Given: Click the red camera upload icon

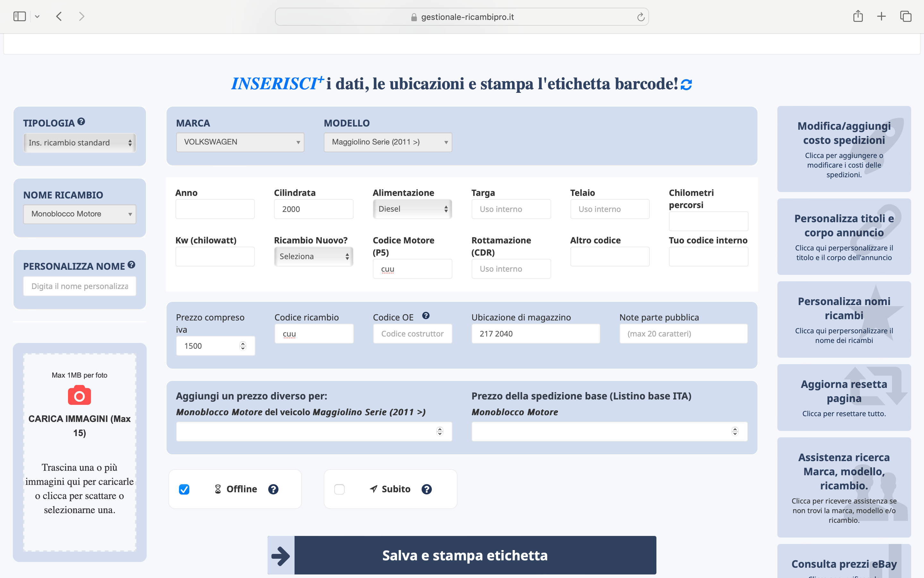Looking at the screenshot, I should (x=80, y=396).
